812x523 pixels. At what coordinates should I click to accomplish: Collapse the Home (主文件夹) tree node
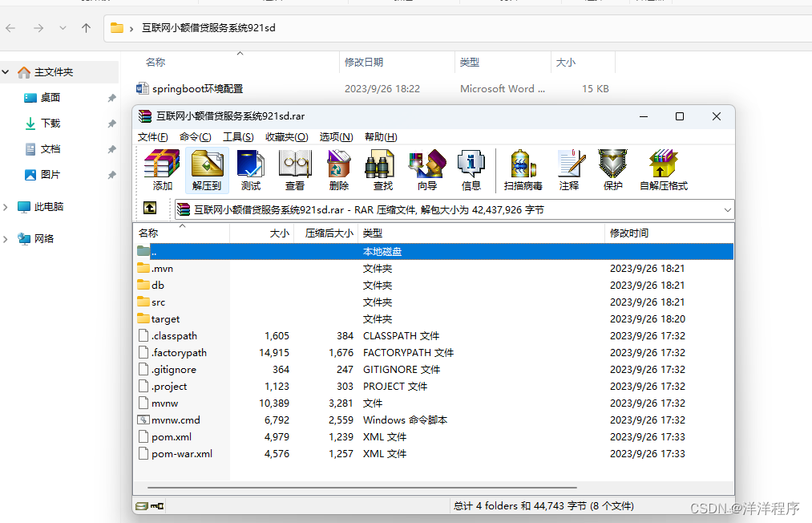click(5, 72)
